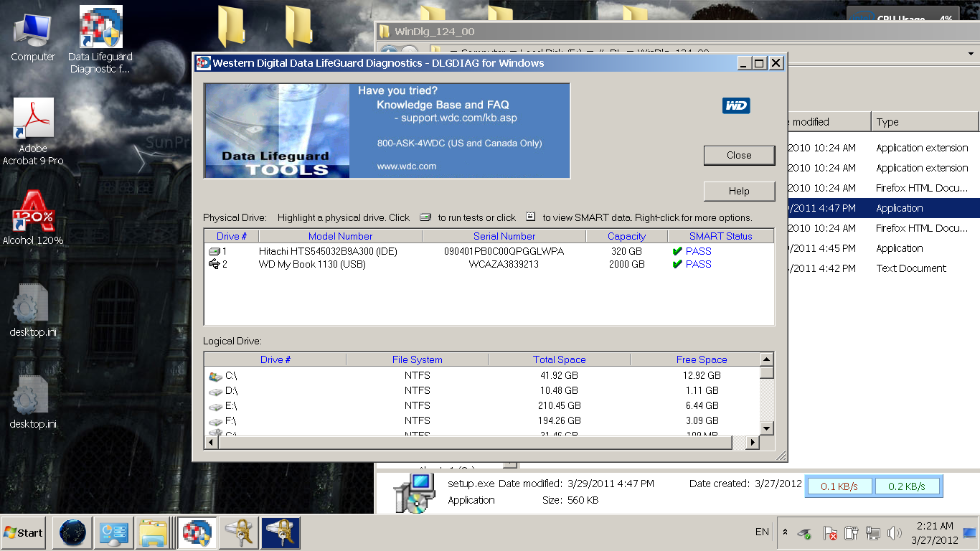The width and height of the screenshot is (980, 551).
Task: Click the Show Desktop button beside the clock
Action: pos(970,533)
